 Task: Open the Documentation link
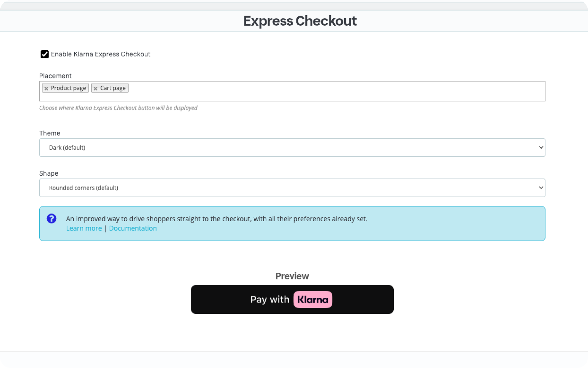pos(133,228)
